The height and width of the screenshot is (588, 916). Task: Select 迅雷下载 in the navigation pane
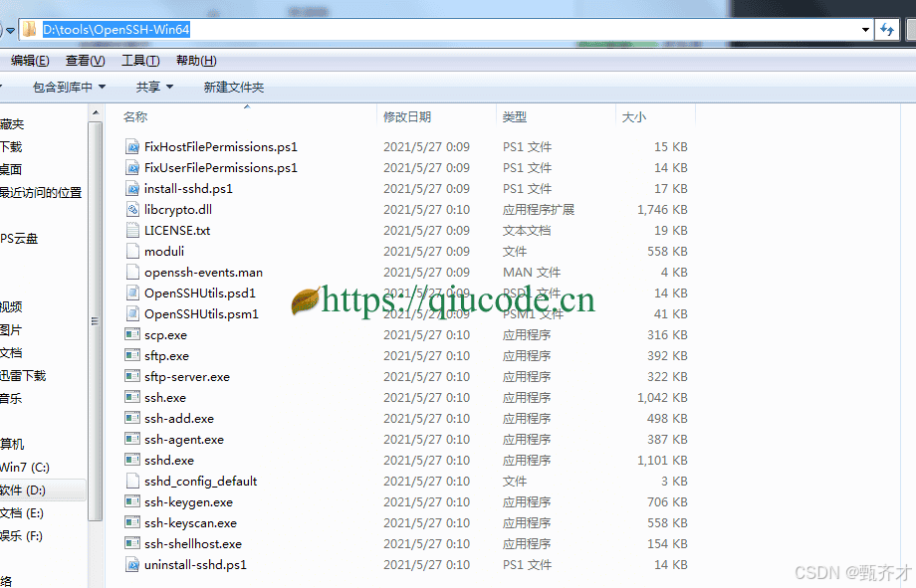(x=23, y=375)
